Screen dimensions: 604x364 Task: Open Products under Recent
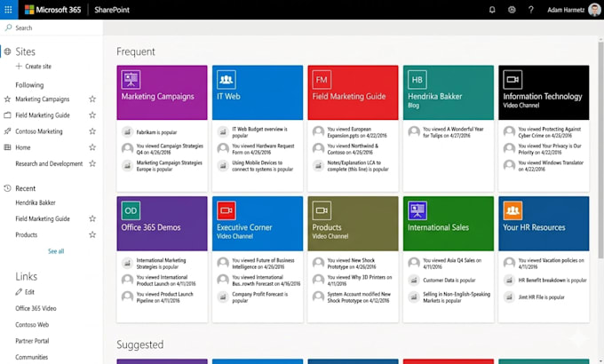26,234
